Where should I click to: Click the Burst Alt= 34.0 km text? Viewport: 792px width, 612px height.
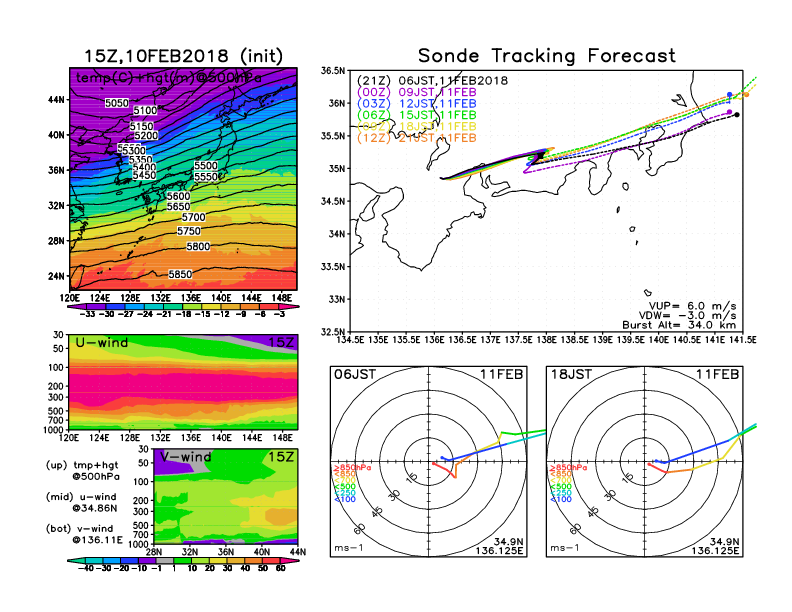[690, 324]
